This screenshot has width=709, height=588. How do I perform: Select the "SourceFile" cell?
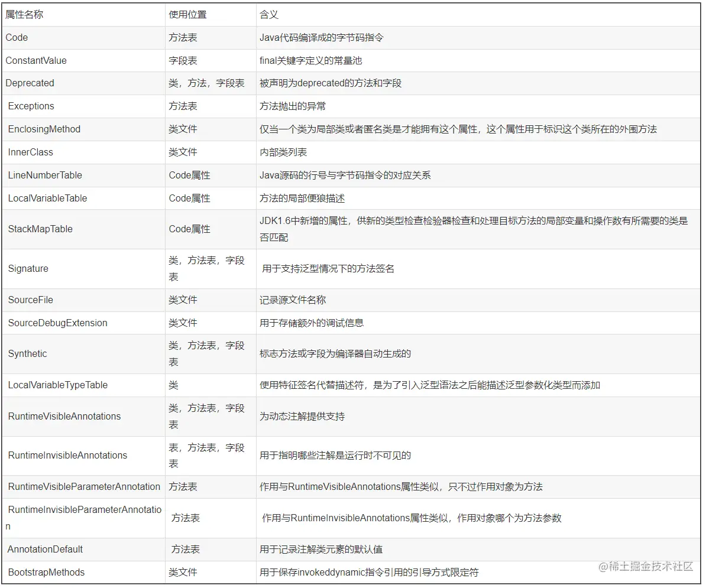[x=83, y=300]
